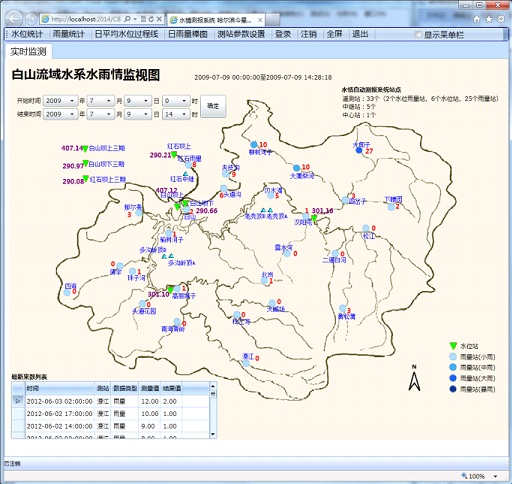The image size is (512, 484).
Task: Click rain station circle at 二道白河
Action: [335, 253]
